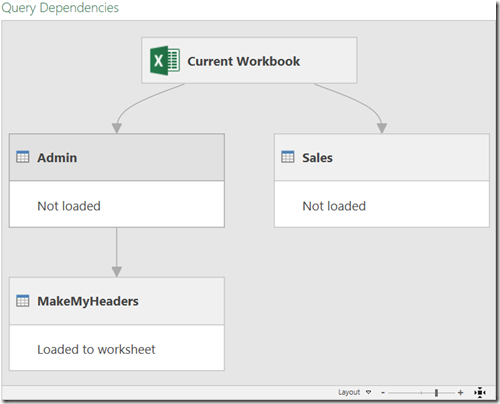Click the Loaded to worksheet status

(96, 349)
